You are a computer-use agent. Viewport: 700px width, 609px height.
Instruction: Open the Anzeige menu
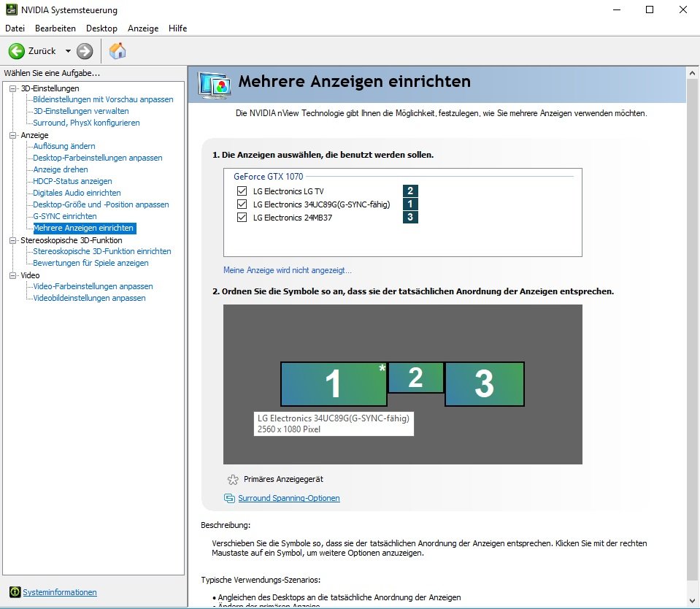[143, 28]
